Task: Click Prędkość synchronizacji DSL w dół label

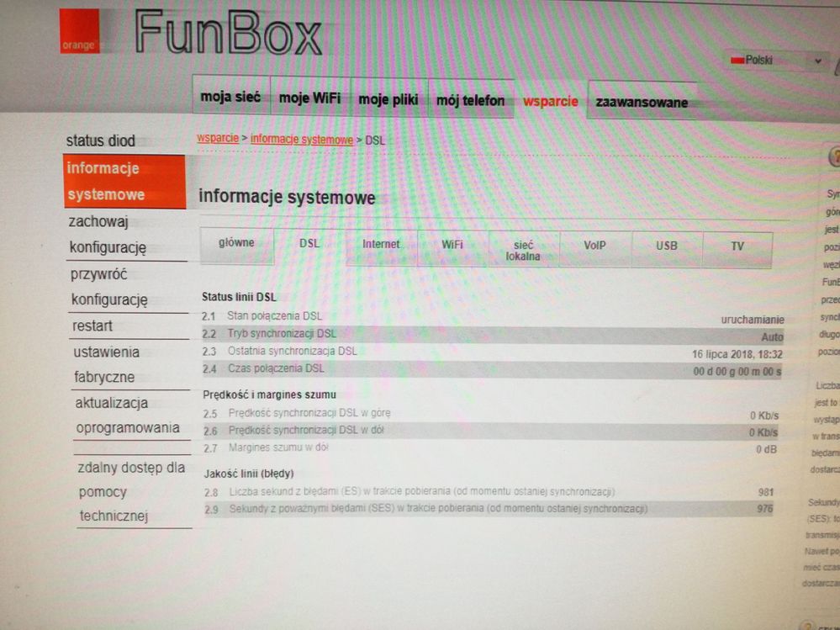Action: point(306,430)
